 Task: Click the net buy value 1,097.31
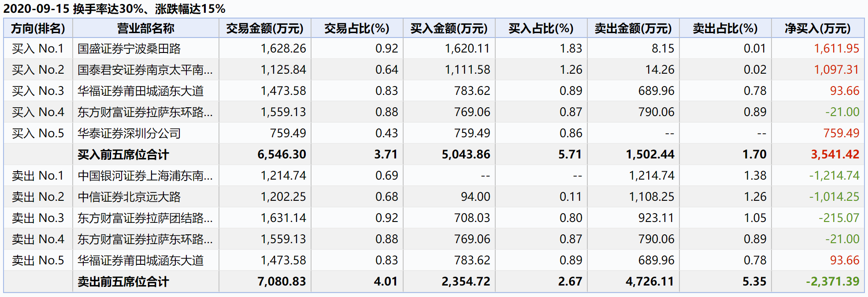836,70
